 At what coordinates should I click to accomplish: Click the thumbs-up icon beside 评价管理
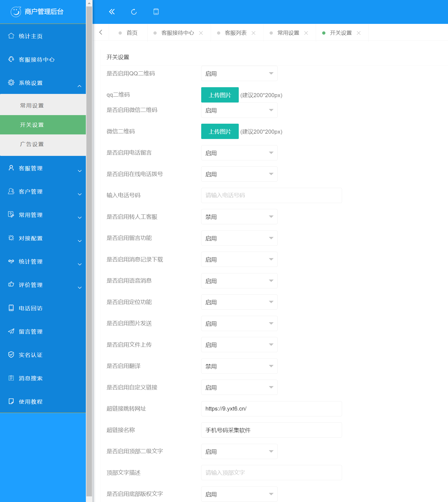(11, 284)
